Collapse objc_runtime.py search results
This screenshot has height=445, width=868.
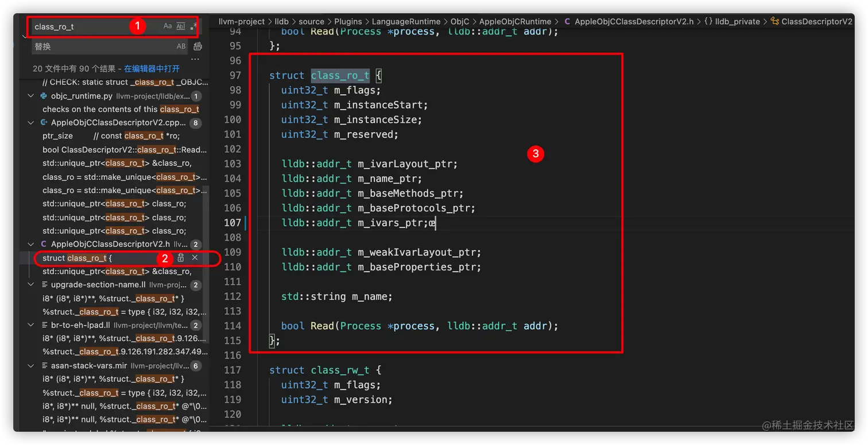[x=31, y=96]
